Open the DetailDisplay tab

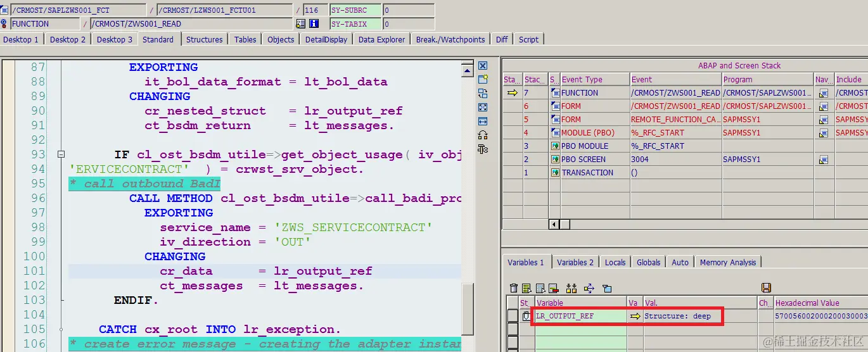click(326, 39)
